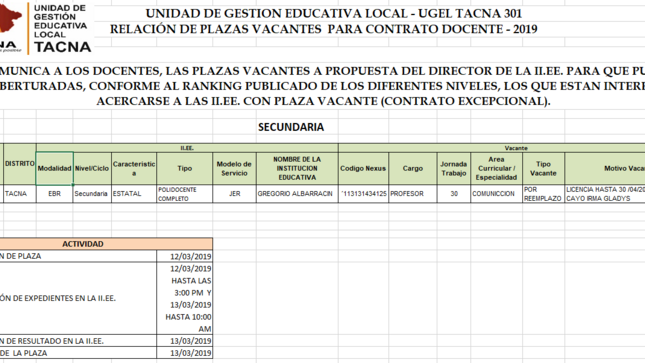The height and width of the screenshot is (363, 645).
Task: Select the Vacante group header
Action: coord(492,148)
